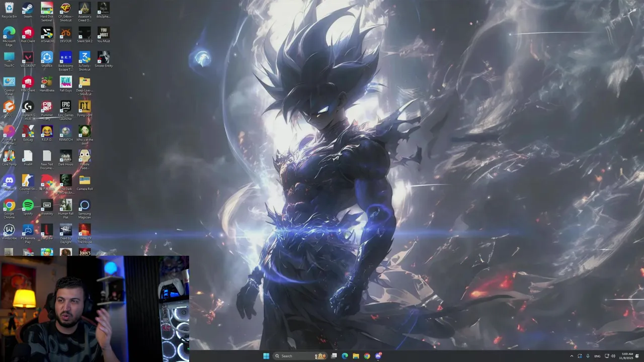Select the Windscribe desktop icon

9,232
